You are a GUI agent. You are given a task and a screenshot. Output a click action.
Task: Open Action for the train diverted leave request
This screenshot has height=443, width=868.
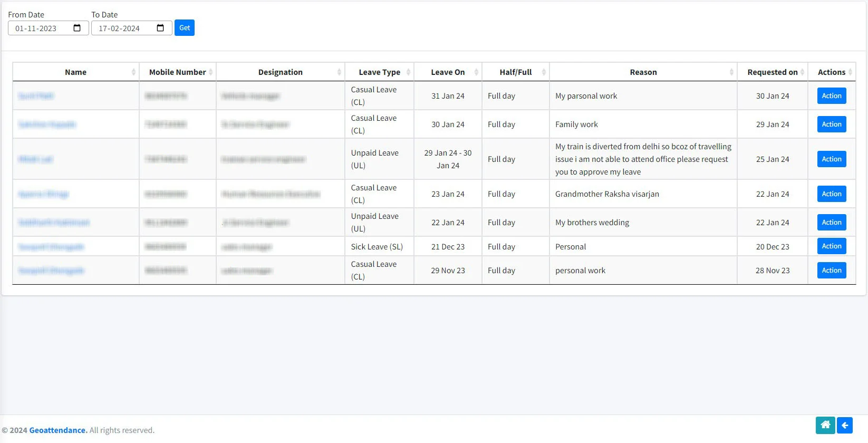[831, 159]
